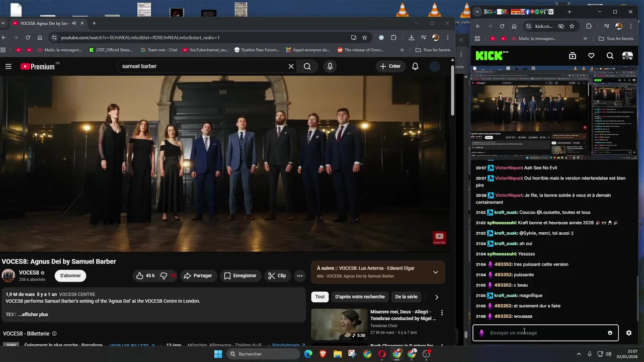This screenshot has width=644, height=362.
Task: Open Windows Start menu
Action: 218,354
